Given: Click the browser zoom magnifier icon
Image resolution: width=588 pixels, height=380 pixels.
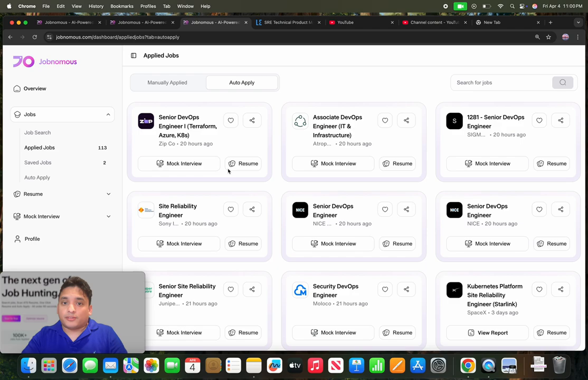Looking at the screenshot, I should [x=537, y=37].
